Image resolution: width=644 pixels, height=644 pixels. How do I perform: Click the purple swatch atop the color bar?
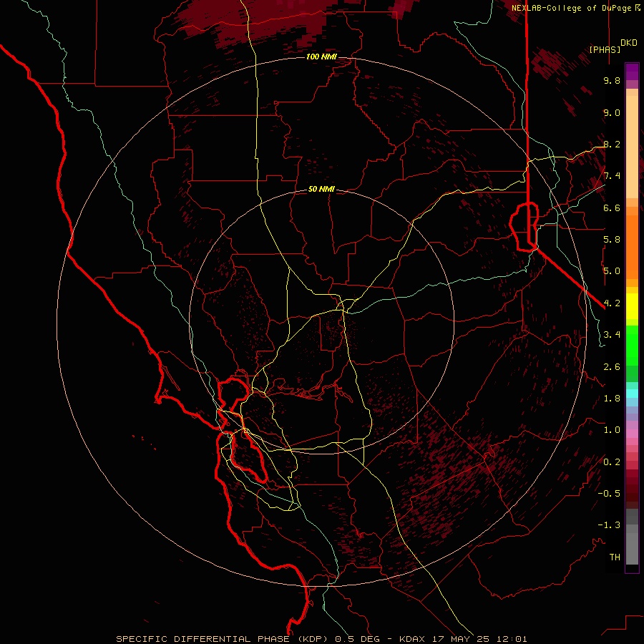coord(632,72)
